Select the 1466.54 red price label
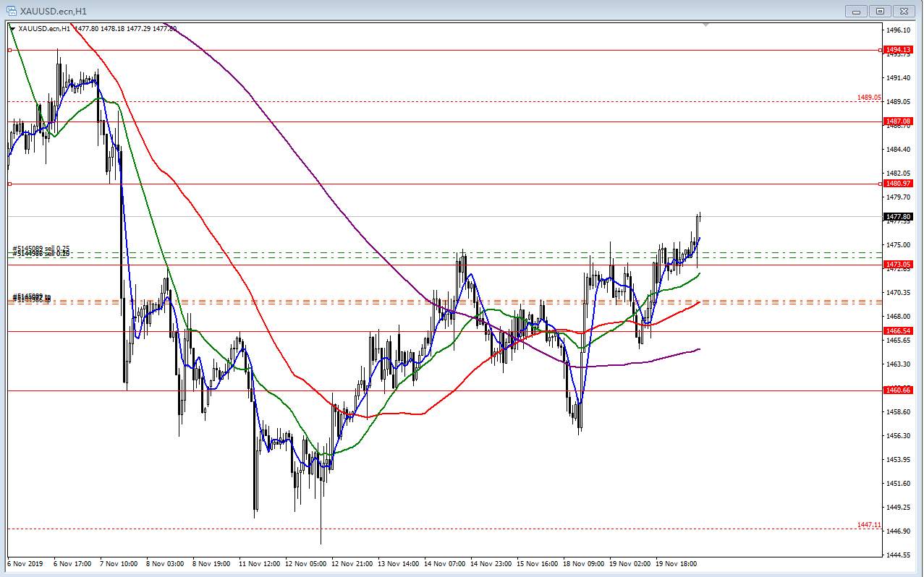The height and width of the screenshot is (577, 924). [899, 330]
